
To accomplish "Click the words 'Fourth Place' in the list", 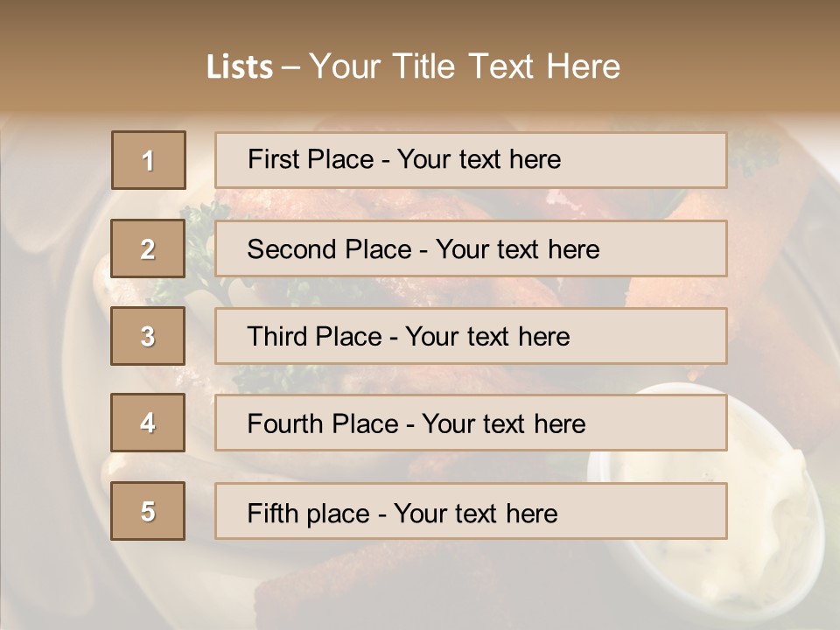I will (x=322, y=424).
